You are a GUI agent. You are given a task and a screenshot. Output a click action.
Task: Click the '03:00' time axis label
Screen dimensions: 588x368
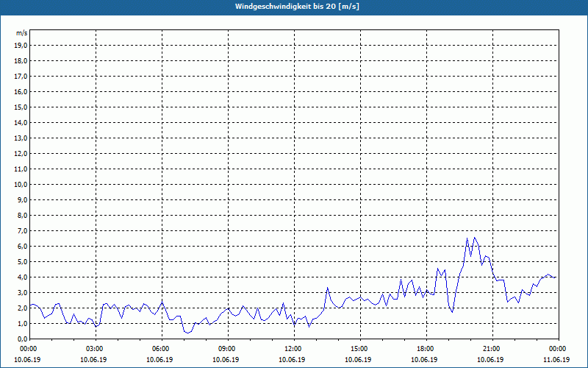pos(94,349)
